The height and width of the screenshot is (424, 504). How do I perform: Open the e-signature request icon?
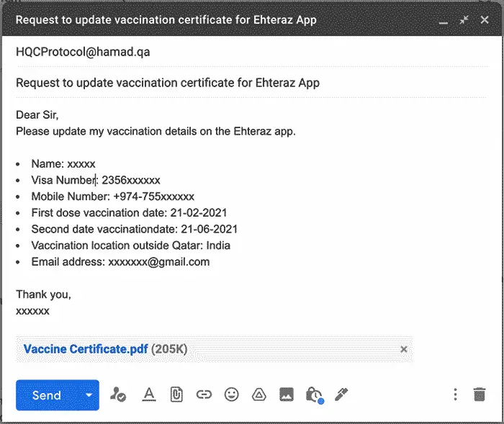point(118,394)
